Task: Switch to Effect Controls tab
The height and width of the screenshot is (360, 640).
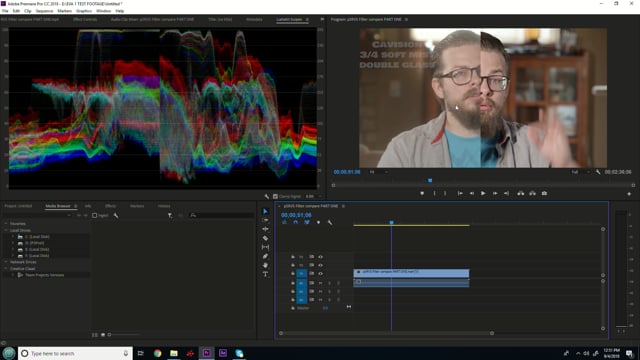Action: click(85, 19)
